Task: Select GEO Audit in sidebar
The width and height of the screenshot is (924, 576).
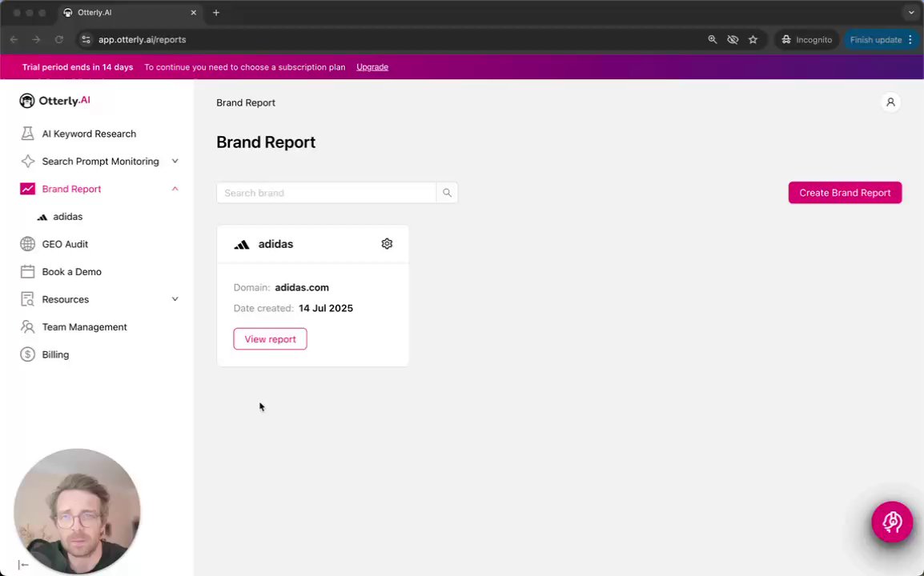Action: click(65, 244)
